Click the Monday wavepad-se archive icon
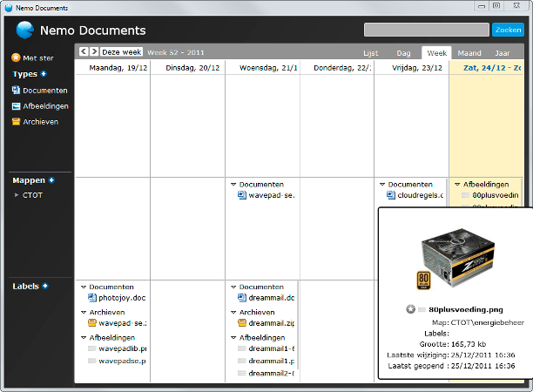Image resolution: width=533 pixels, height=392 pixels. click(92, 322)
